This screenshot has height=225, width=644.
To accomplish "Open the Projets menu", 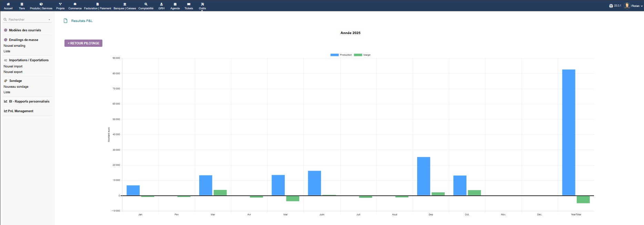I will point(60,6).
